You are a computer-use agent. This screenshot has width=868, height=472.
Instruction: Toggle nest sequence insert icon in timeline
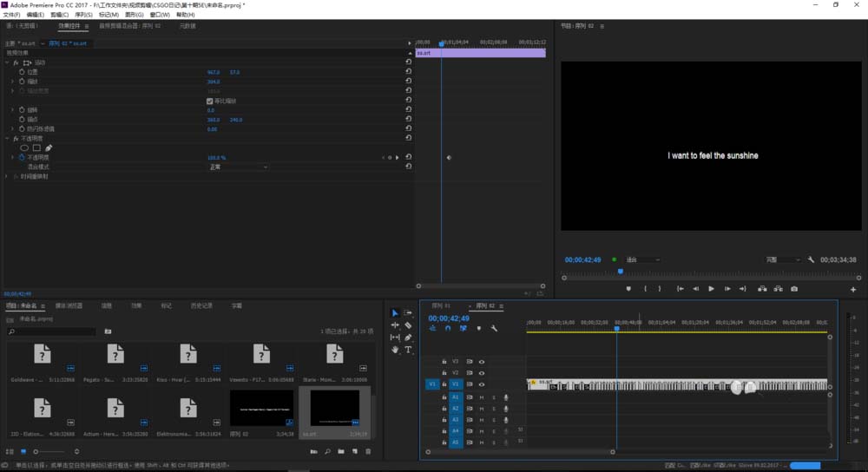432,329
